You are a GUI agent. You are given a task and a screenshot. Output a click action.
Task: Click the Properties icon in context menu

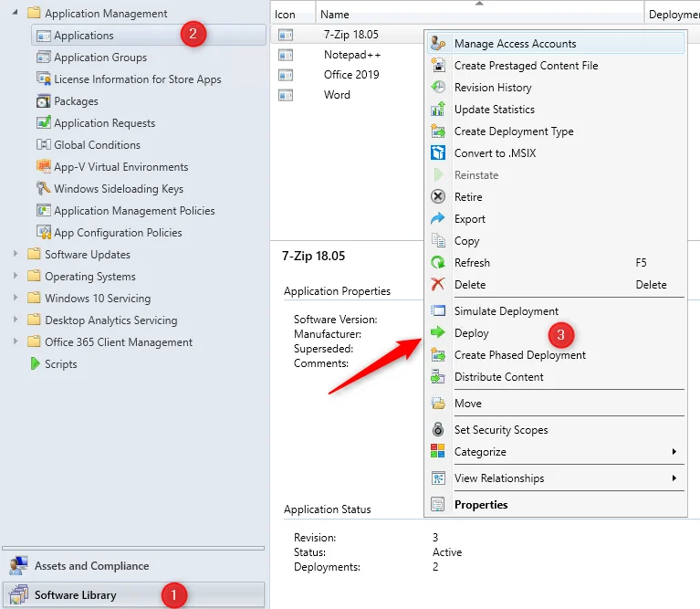[438, 504]
